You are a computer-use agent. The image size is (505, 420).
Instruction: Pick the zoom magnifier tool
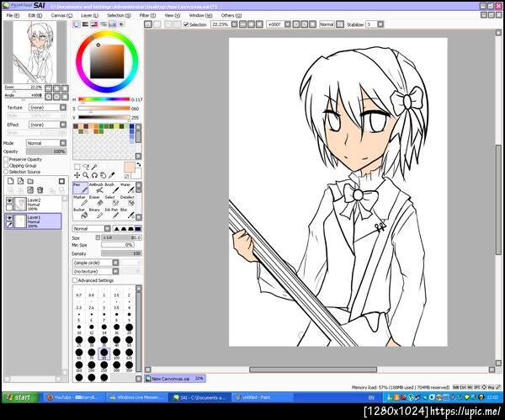(x=86, y=175)
